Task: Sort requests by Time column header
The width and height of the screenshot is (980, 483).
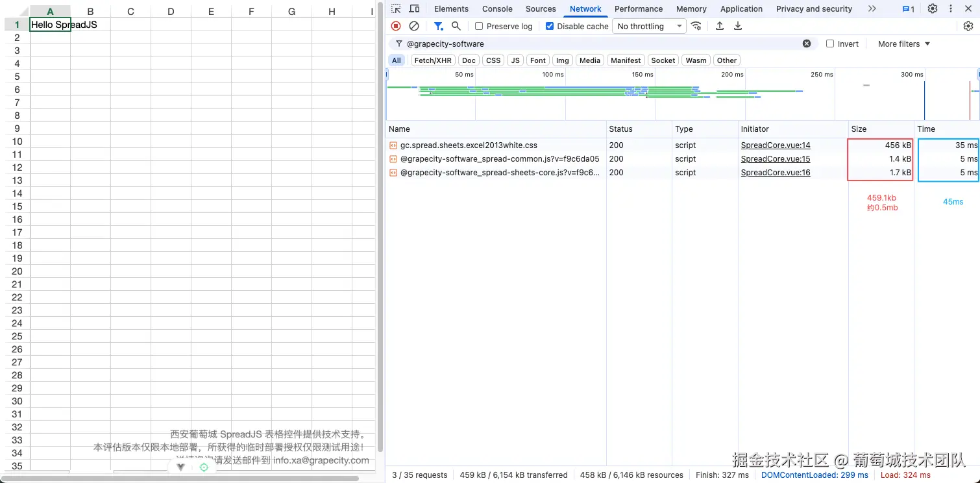Action: [x=947, y=129]
